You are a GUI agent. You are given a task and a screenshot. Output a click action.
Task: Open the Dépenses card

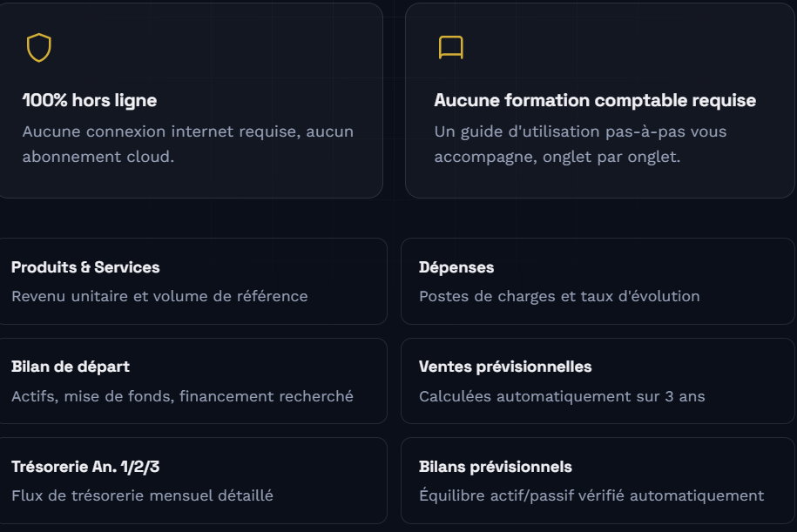tap(598, 281)
